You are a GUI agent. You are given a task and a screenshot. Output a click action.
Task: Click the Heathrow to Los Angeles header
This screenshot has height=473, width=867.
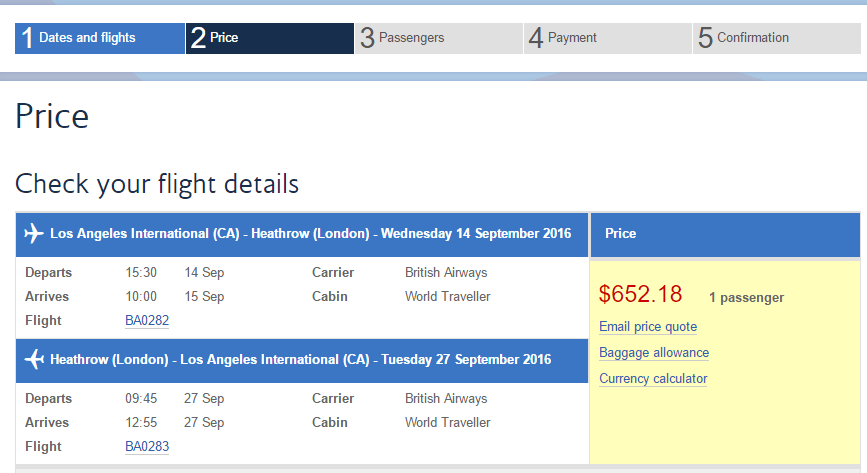pos(300,360)
